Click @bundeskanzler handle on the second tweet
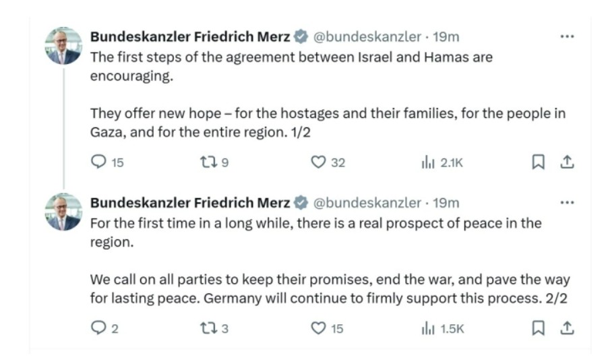This screenshot has width=606, height=364. click(x=367, y=203)
